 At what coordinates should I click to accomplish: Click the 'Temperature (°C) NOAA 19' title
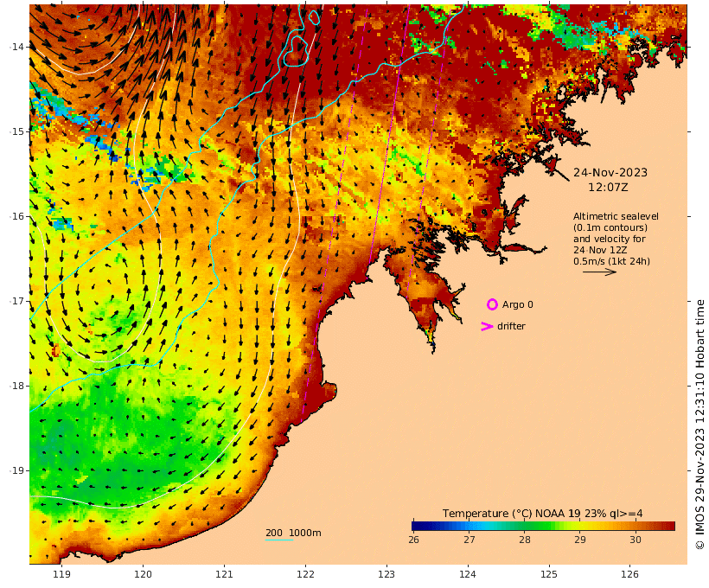tap(511, 514)
